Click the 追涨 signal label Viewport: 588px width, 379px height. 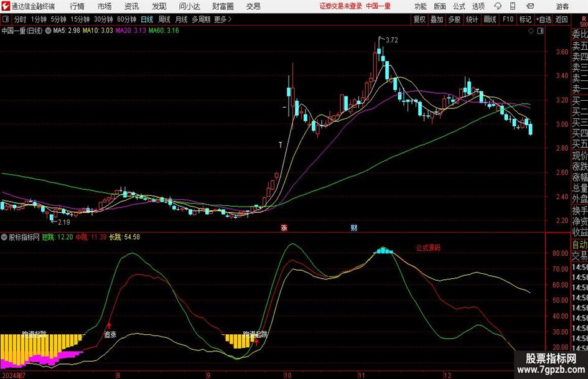pyautogui.click(x=110, y=335)
